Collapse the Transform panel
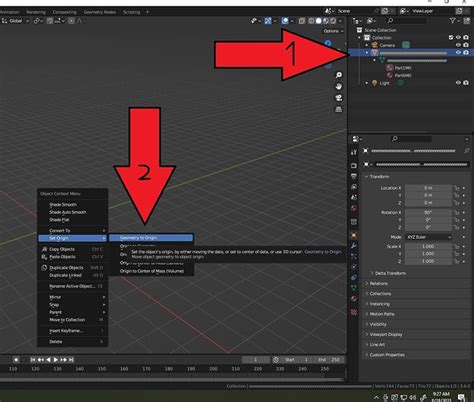Screen dimensions: 474x402 [379, 177]
